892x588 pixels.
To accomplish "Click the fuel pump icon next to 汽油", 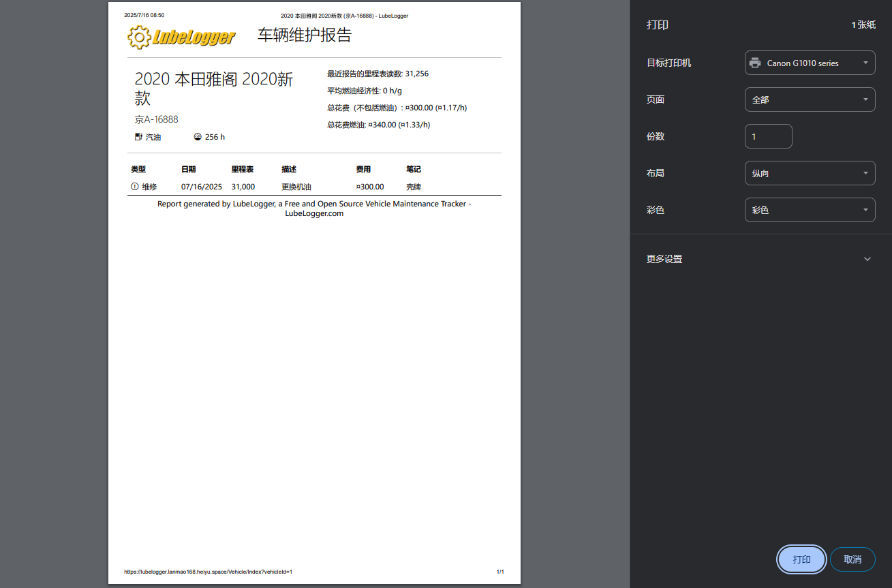I will pyautogui.click(x=138, y=137).
